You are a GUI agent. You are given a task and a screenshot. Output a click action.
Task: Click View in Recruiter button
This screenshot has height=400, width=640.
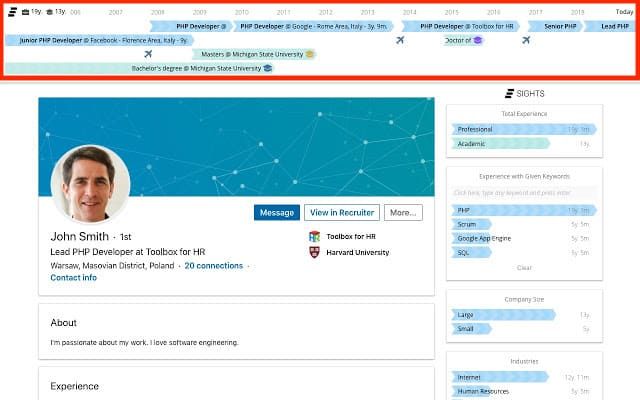coord(342,213)
